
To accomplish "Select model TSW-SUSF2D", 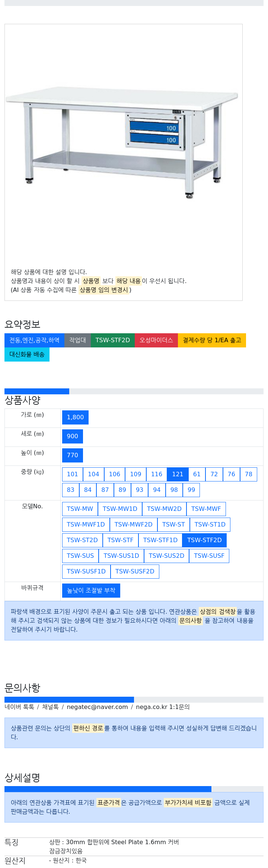I will click(135, 572).
